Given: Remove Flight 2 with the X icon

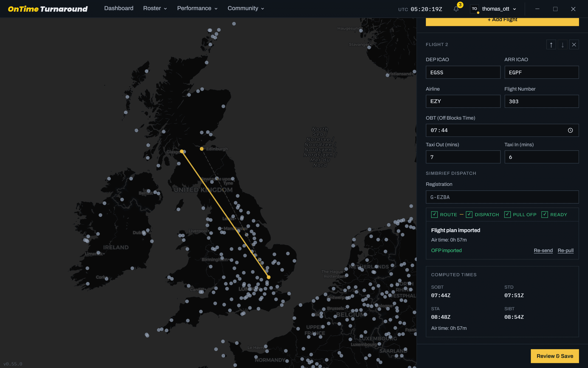Looking at the screenshot, I should 574,45.
